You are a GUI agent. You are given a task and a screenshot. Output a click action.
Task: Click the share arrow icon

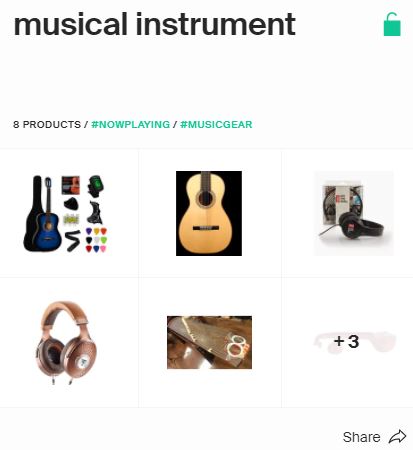click(398, 436)
